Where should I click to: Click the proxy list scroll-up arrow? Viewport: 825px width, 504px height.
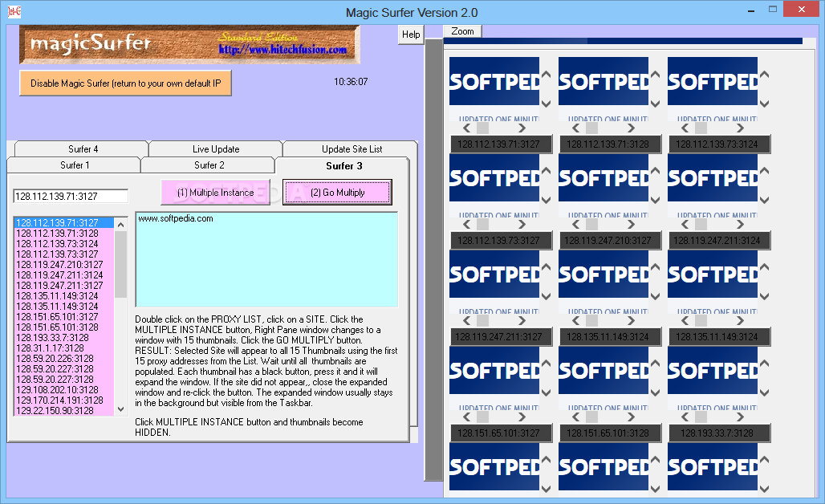(120, 225)
